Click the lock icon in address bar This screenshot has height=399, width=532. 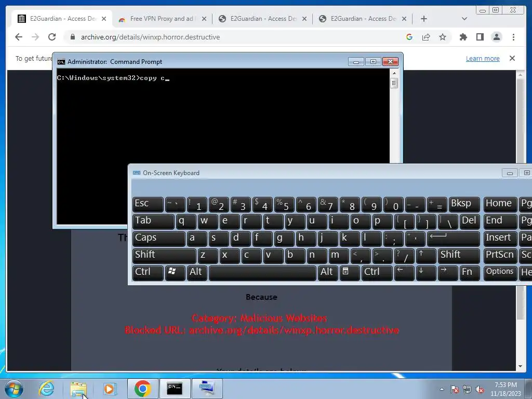73,37
